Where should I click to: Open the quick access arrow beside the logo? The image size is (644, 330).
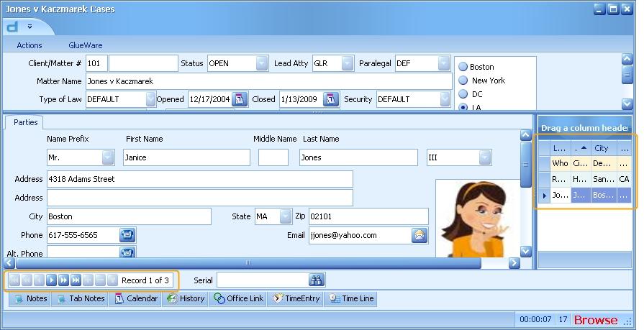coord(30,27)
